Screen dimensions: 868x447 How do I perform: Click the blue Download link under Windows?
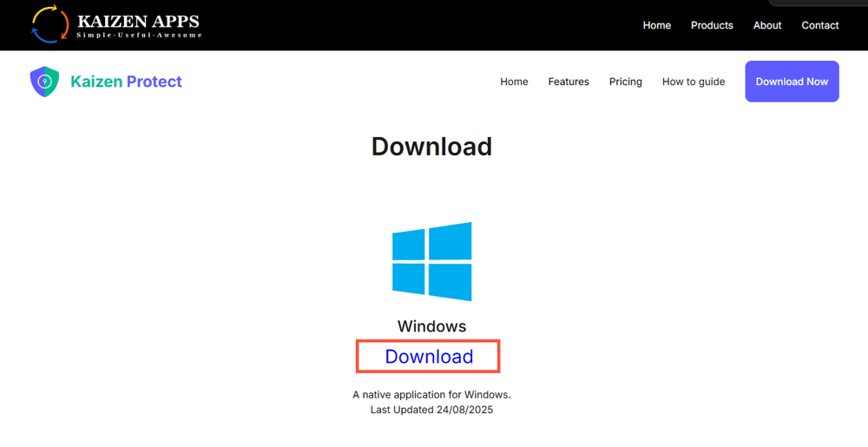click(x=429, y=357)
